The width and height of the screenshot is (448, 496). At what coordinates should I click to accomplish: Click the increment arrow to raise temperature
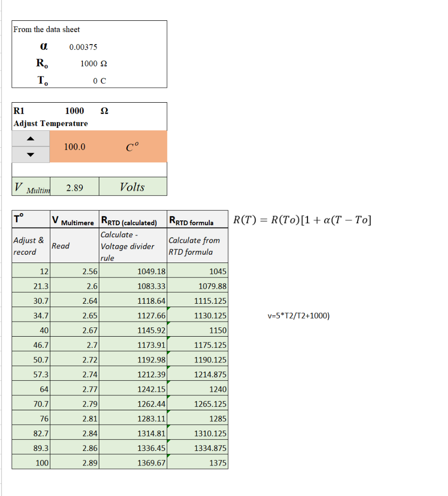(x=31, y=138)
